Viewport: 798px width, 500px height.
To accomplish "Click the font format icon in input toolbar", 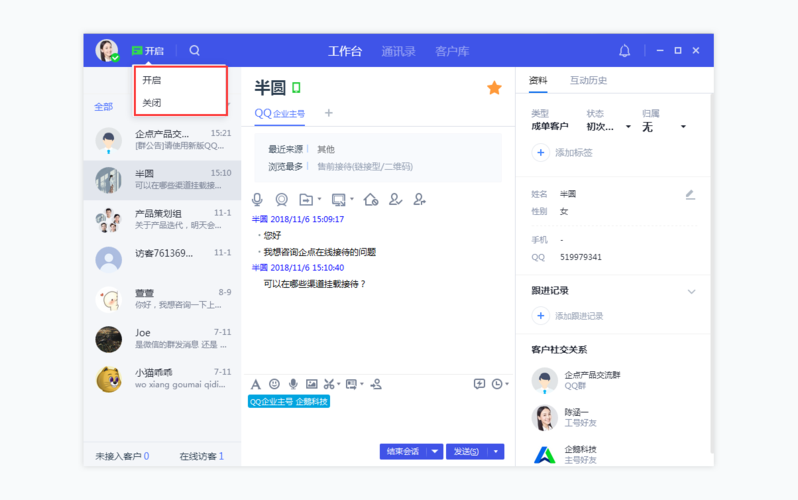I will pos(256,384).
